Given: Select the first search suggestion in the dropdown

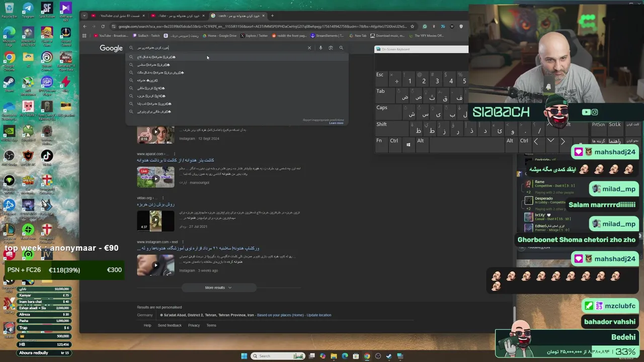Looking at the screenshot, I should tap(236, 57).
